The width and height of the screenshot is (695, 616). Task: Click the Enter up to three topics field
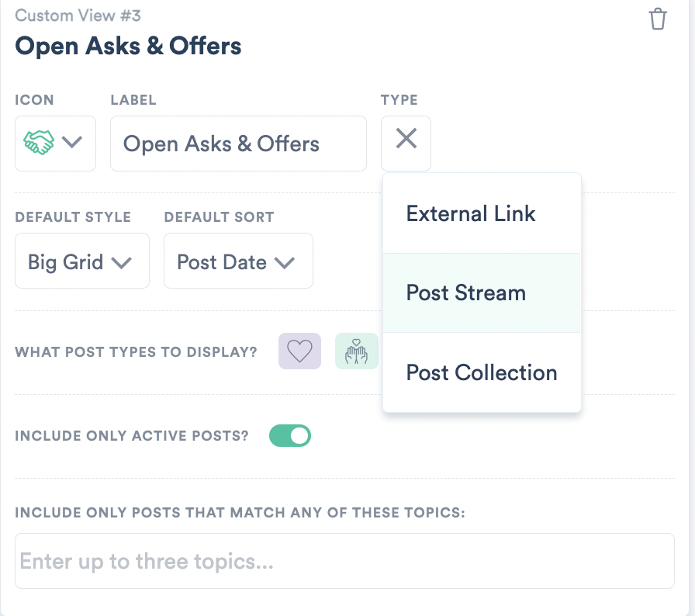coord(345,561)
